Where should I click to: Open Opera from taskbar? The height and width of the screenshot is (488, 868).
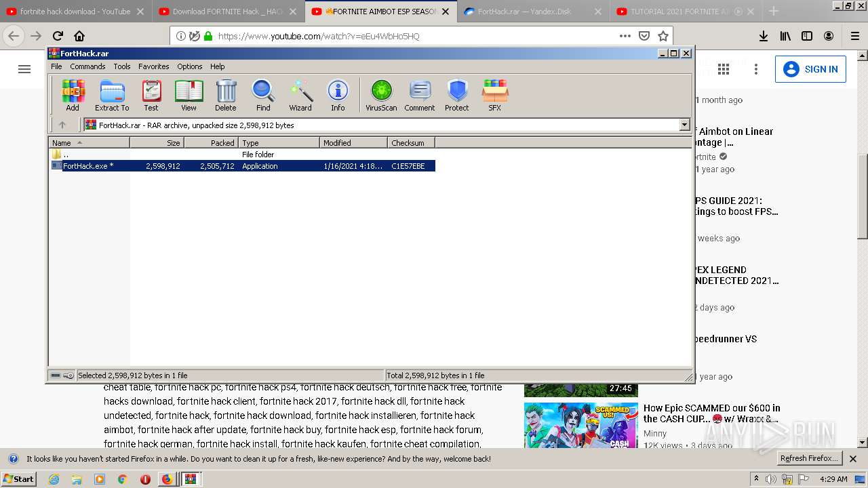coord(144,479)
